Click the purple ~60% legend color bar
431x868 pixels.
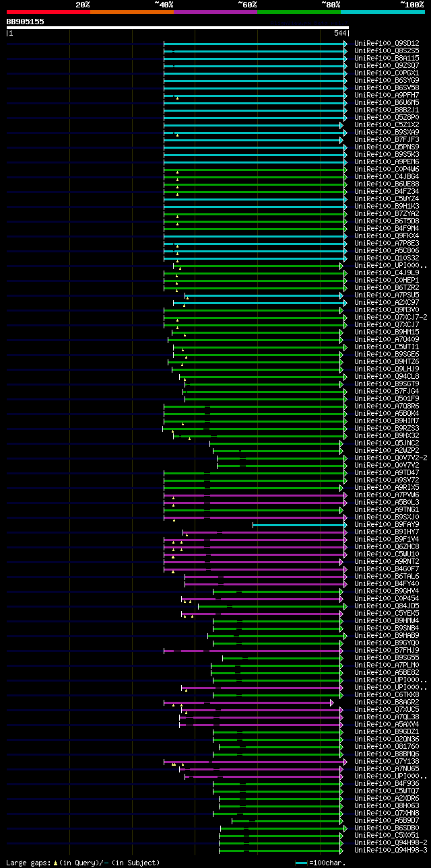click(215, 11)
